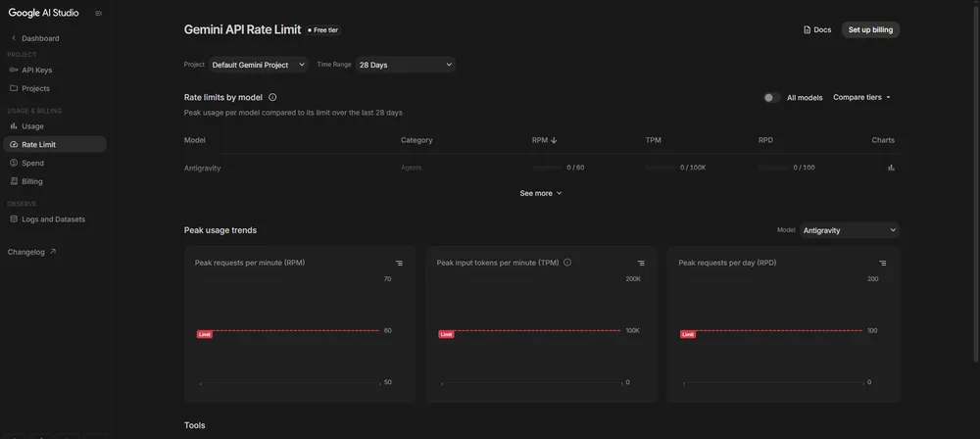Click the RPD column header

tap(765, 140)
